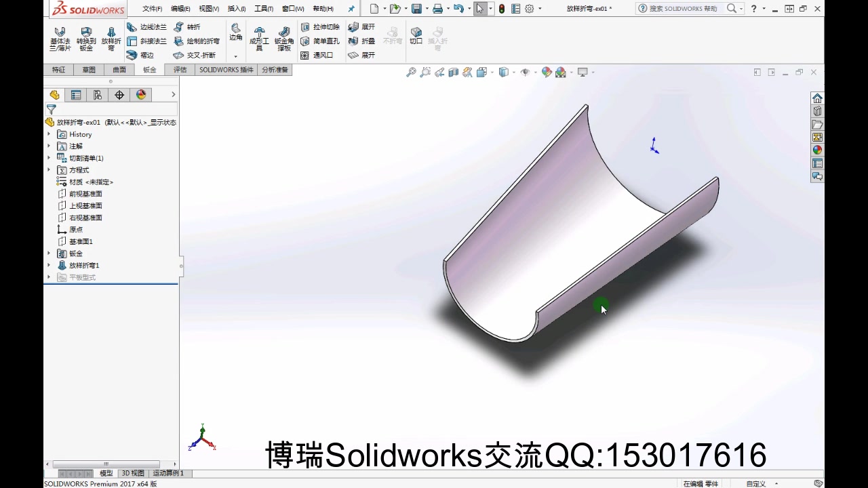
Task: Open the 成形工具 forming tool
Action: click(259, 39)
